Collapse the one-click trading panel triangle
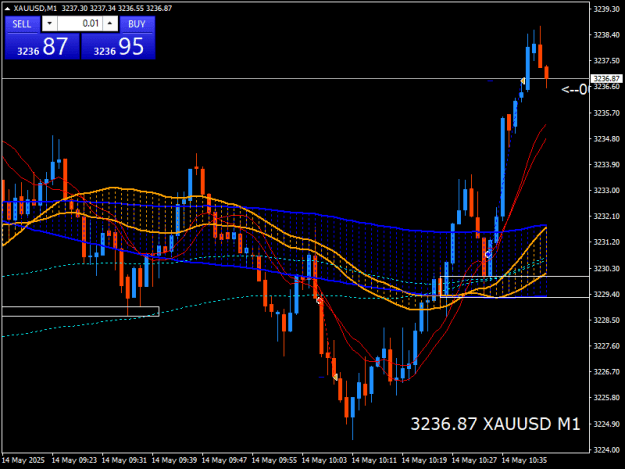625x469 pixels. pyautogui.click(x=7, y=8)
